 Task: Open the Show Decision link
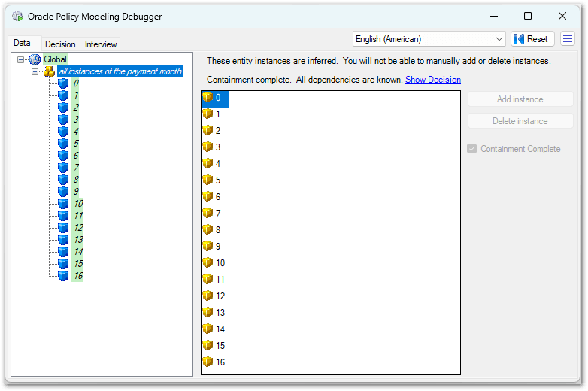coord(433,80)
